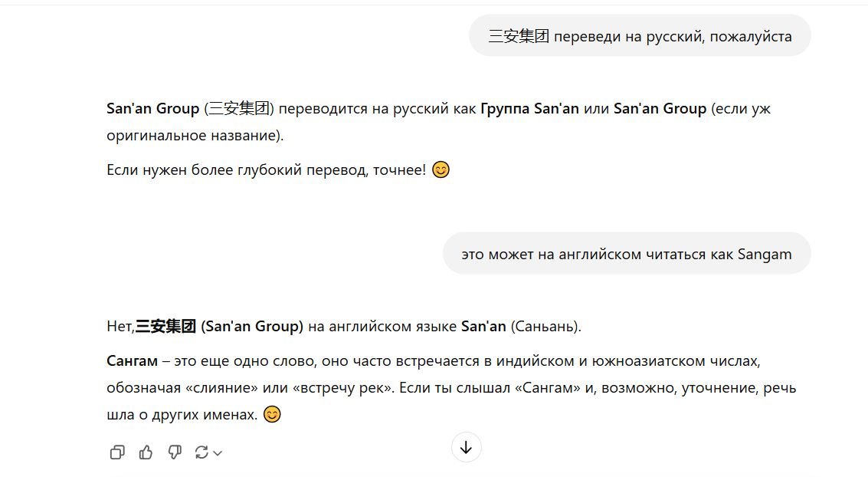This screenshot has height=477, width=868.
Task: Click «San'an Group» starting the first reply
Action: [152, 109]
